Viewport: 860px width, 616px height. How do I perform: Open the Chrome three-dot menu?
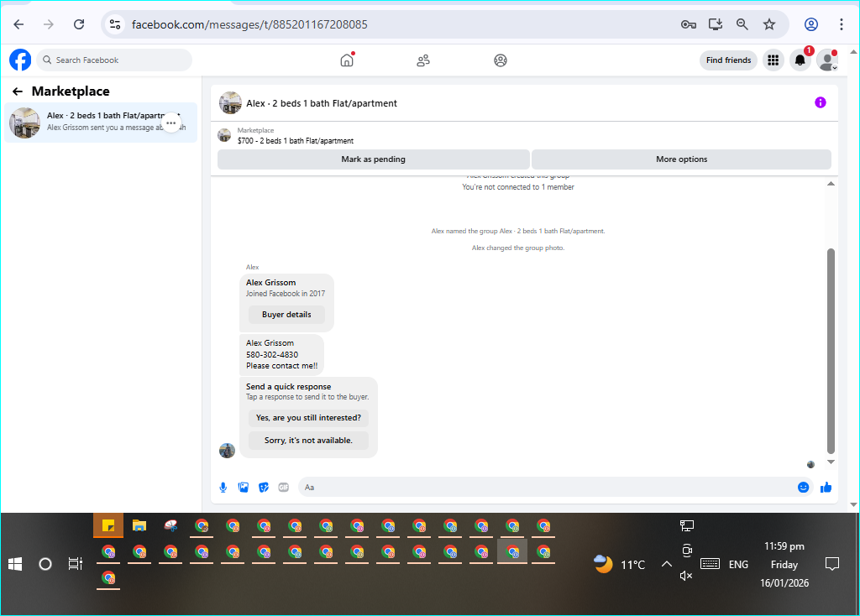click(x=841, y=24)
